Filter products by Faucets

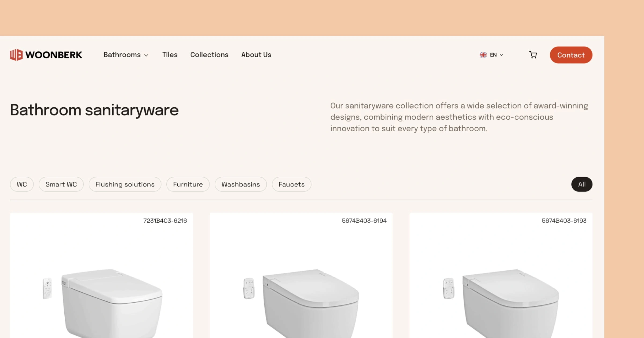(x=292, y=184)
